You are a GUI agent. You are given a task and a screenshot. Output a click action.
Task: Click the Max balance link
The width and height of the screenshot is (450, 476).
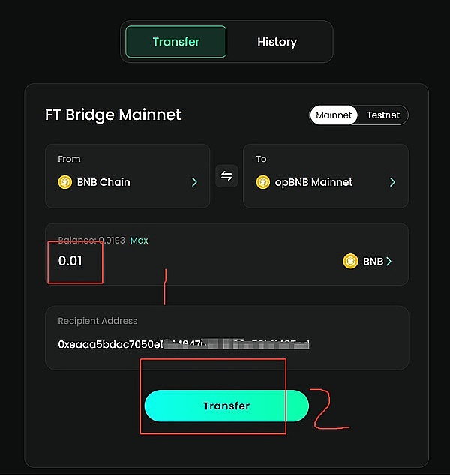coord(139,241)
